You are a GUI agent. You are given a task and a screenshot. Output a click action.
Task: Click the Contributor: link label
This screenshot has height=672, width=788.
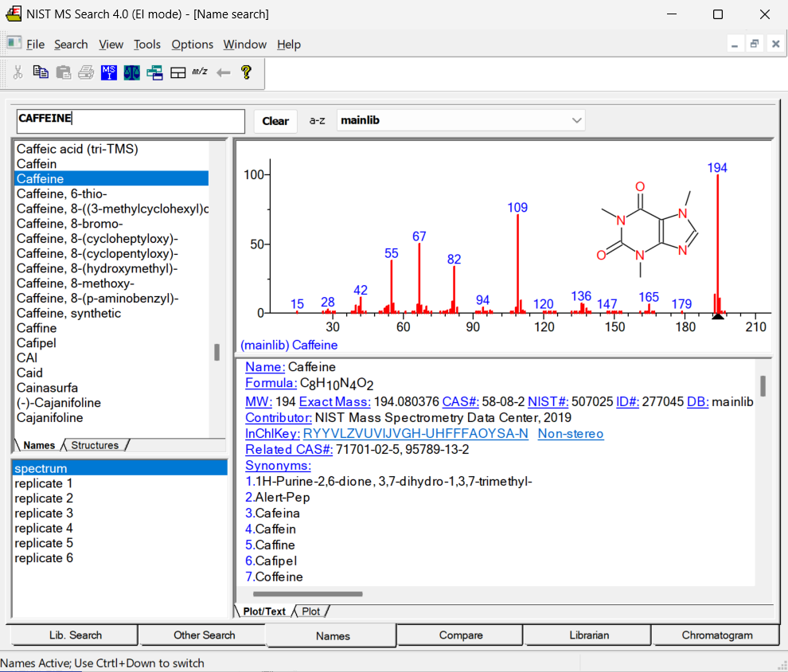tap(279, 418)
